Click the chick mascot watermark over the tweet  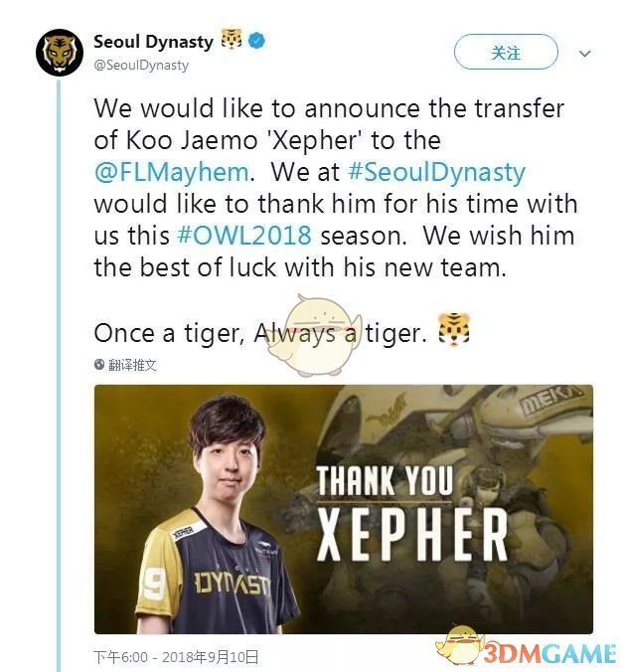(x=314, y=335)
